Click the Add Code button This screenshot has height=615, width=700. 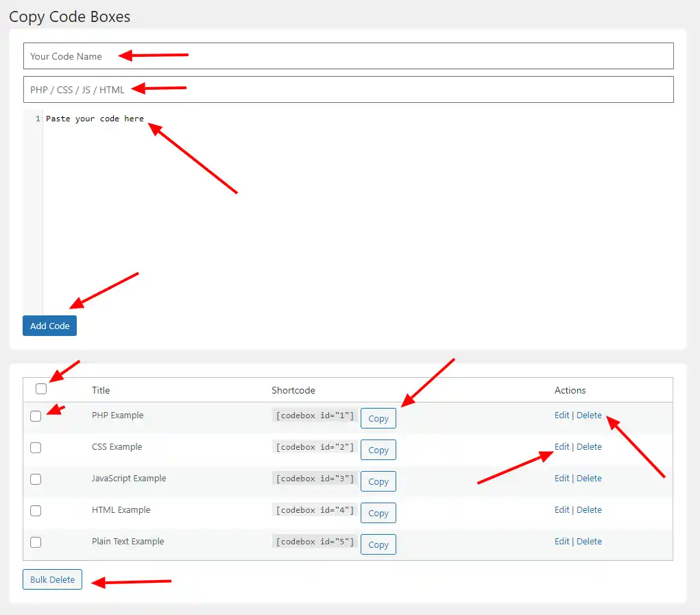49,325
